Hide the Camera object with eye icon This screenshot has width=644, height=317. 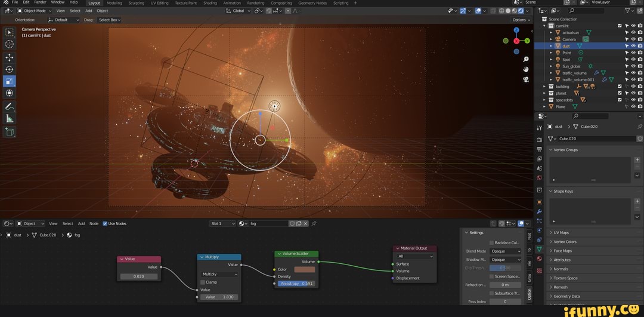click(633, 39)
